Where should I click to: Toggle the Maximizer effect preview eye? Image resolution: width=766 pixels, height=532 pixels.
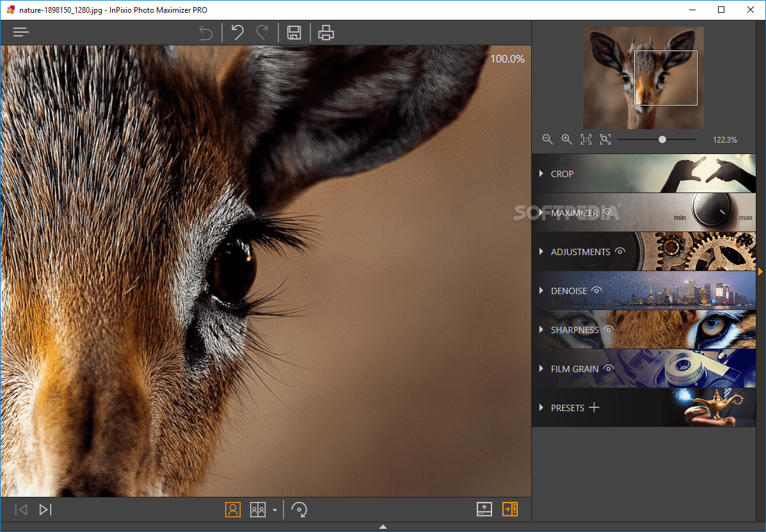(606, 212)
